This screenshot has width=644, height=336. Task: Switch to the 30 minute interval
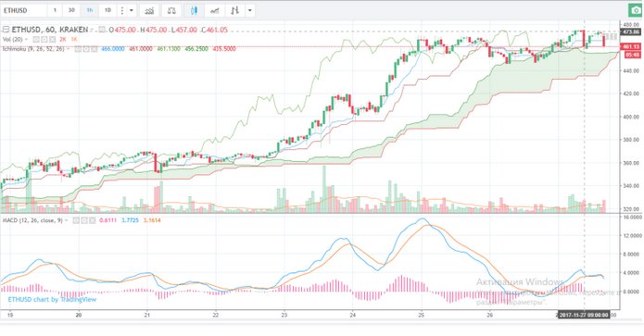[x=71, y=10]
